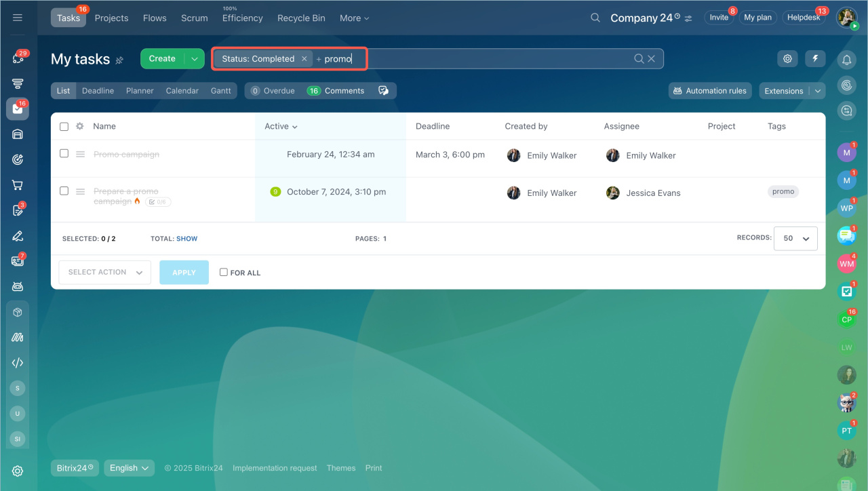Screen dimensions: 868x491
Task: Open the Records 50 dropdown
Action: (795, 239)
